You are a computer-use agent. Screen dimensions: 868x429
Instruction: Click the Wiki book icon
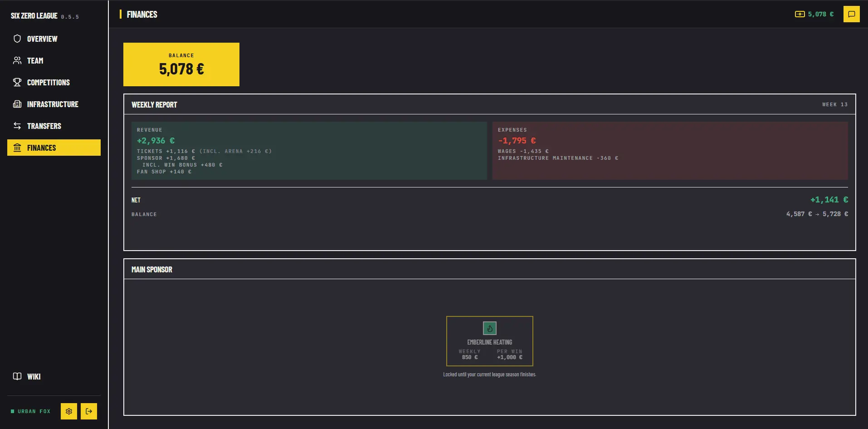point(17,376)
